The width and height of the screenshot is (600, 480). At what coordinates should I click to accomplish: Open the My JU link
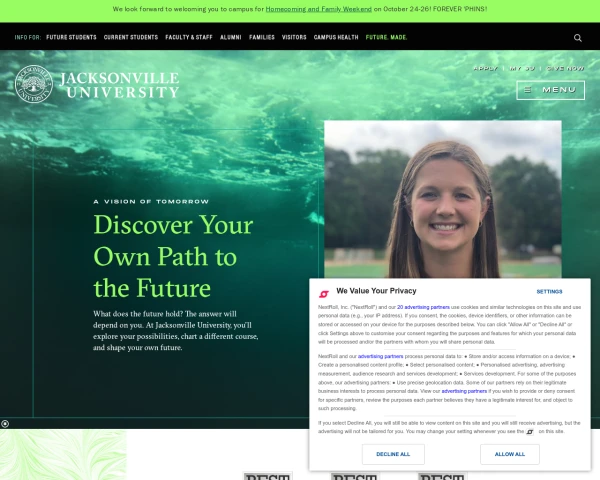click(522, 68)
